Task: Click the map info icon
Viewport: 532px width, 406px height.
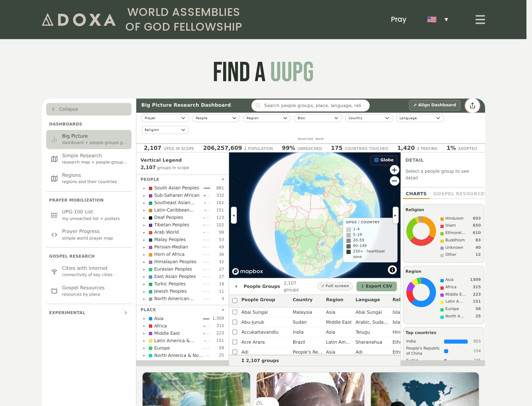Action: 392,269
